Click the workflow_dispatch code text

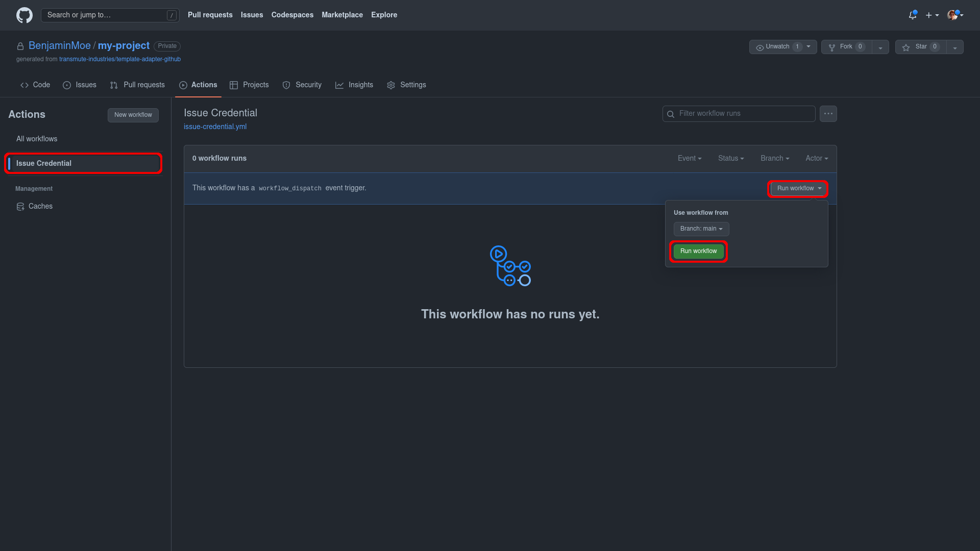point(290,189)
